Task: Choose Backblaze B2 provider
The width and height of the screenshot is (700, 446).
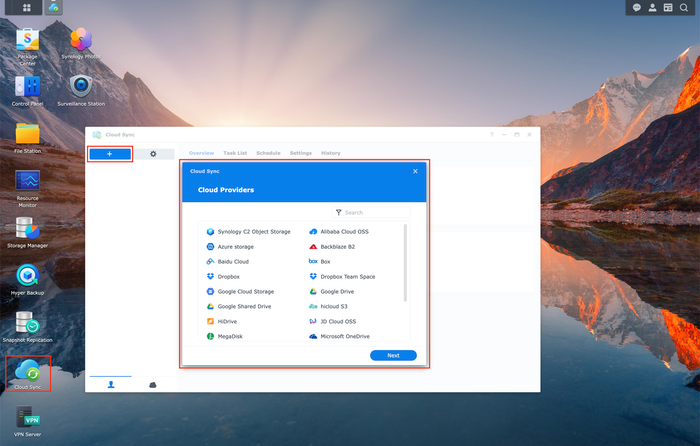Action: pyautogui.click(x=332, y=246)
